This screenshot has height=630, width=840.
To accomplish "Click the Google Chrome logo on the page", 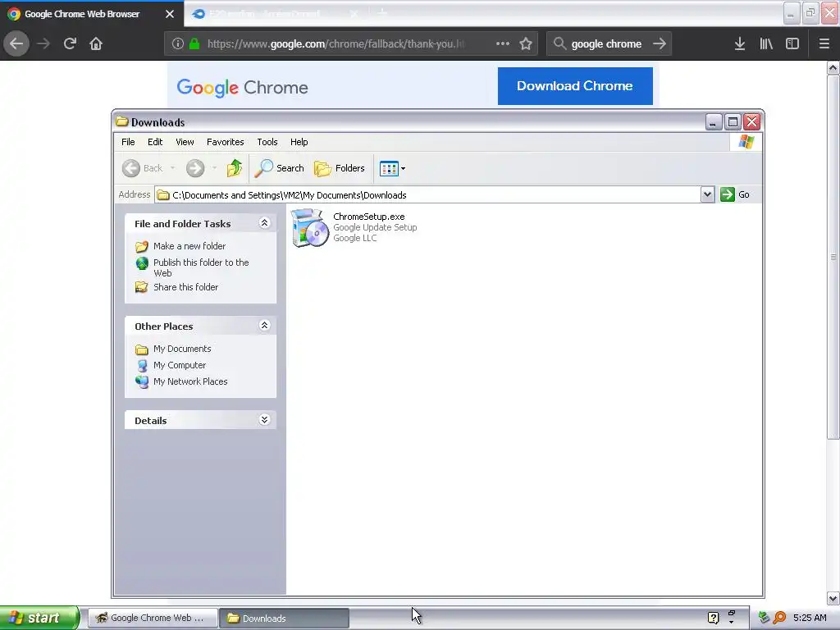I will coord(242,87).
